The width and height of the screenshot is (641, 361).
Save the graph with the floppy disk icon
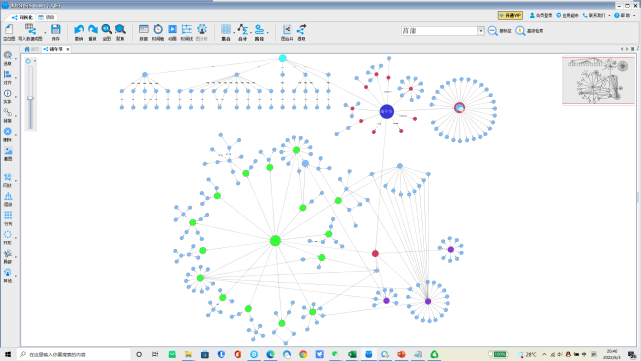point(56,30)
